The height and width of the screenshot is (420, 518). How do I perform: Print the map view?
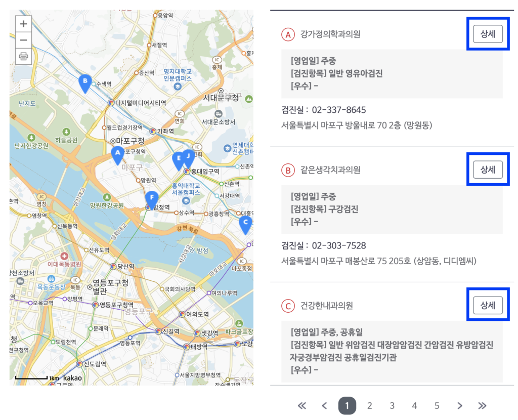coord(23,56)
